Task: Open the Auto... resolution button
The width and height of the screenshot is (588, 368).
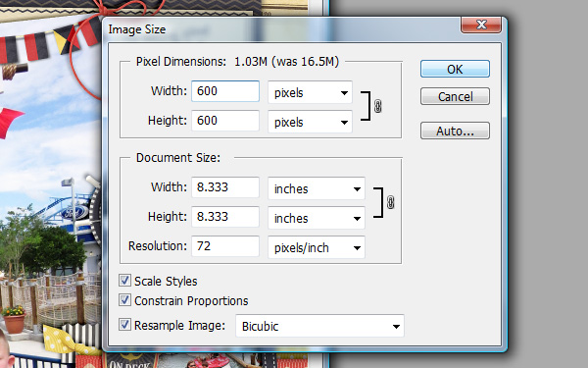Action: point(455,131)
